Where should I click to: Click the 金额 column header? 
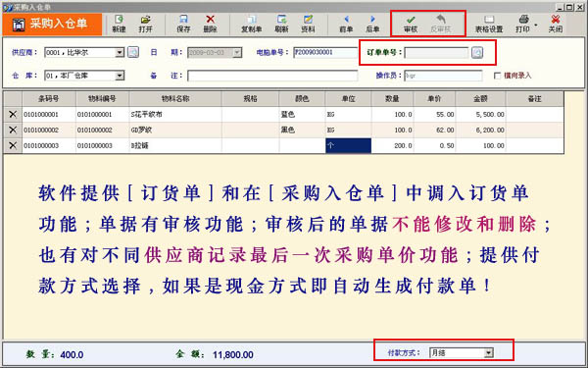click(x=480, y=99)
